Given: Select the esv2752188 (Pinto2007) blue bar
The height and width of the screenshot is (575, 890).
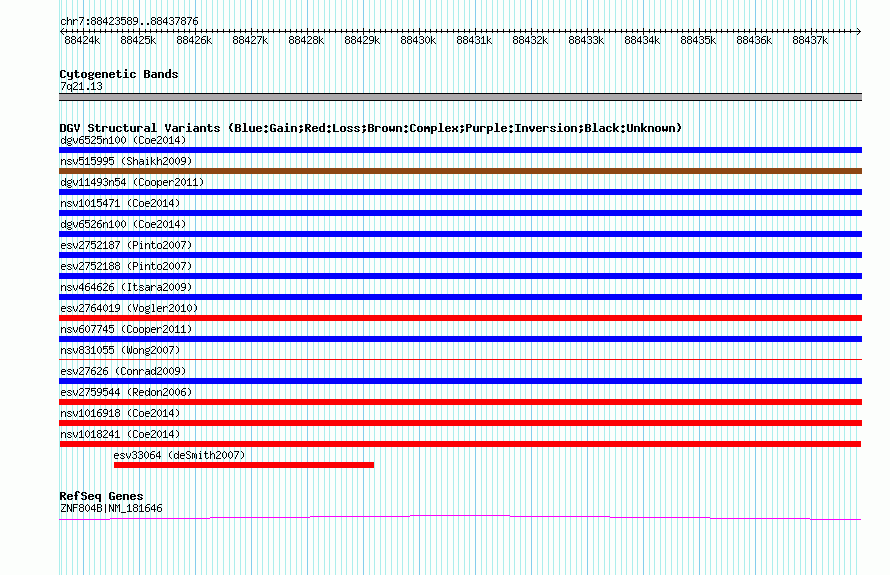Looking at the screenshot, I should point(460,276).
